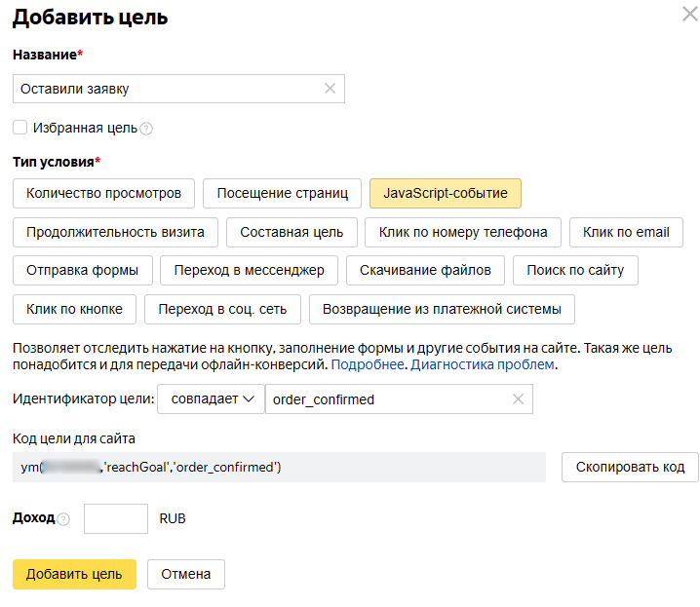The height and width of the screenshot is (607, 700).
Task: Open the income help question icon
Action: coord(63,519)
